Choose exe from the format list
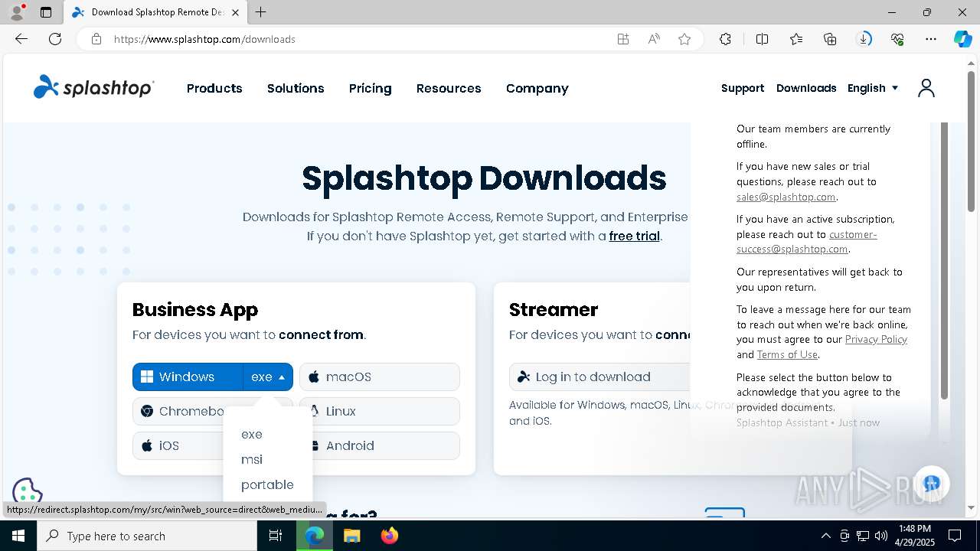Screen dimensions: 980x551 pos(252,434)
